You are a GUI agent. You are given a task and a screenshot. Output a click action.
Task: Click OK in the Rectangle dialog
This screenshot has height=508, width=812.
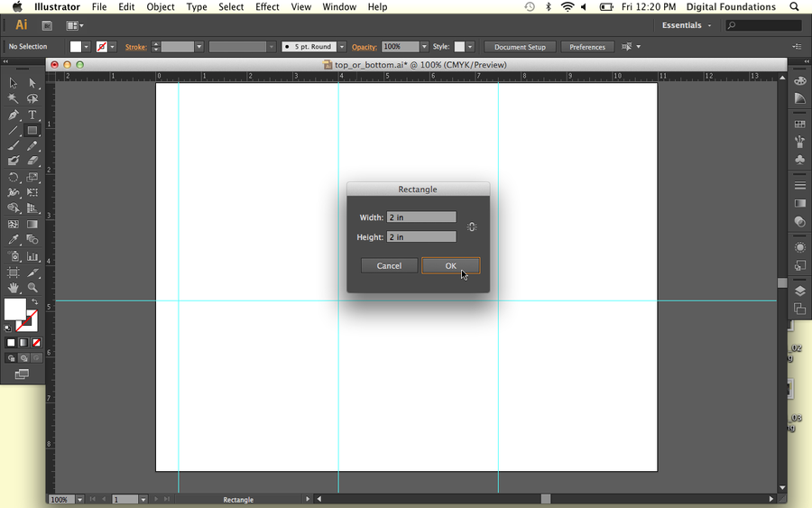point(450,265)
